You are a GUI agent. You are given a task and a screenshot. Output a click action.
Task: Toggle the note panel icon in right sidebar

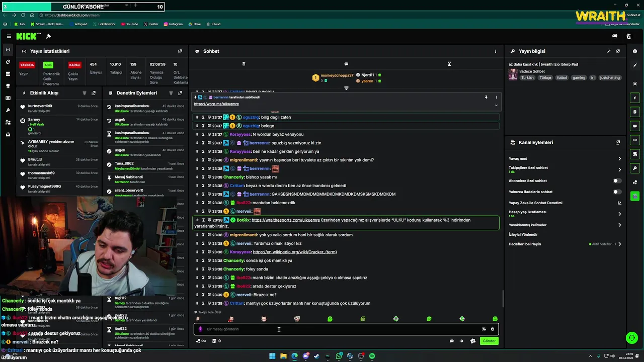coord(635,112)
